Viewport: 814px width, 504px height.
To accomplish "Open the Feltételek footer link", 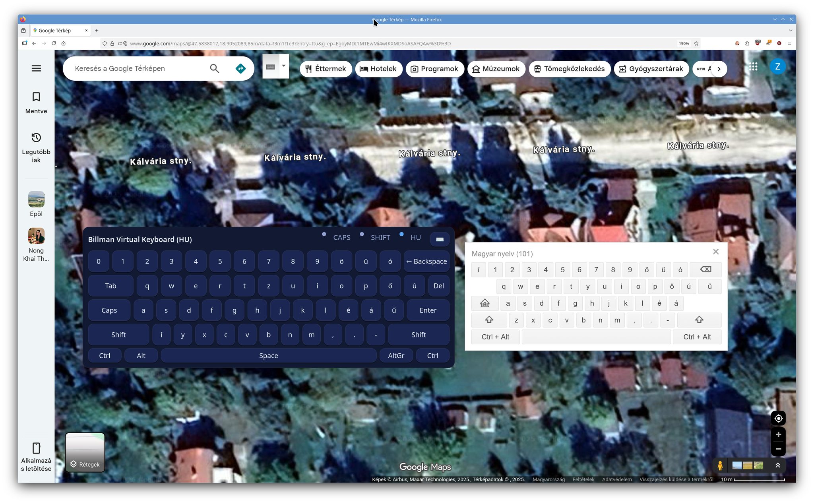I will pos(583,479).
